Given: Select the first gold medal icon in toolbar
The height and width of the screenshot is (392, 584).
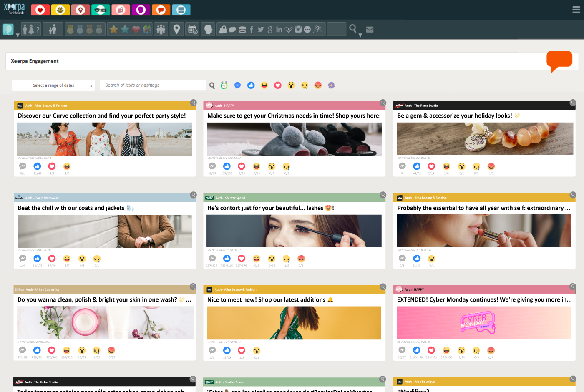Looking at the screenshot, I should coord(70,29).
